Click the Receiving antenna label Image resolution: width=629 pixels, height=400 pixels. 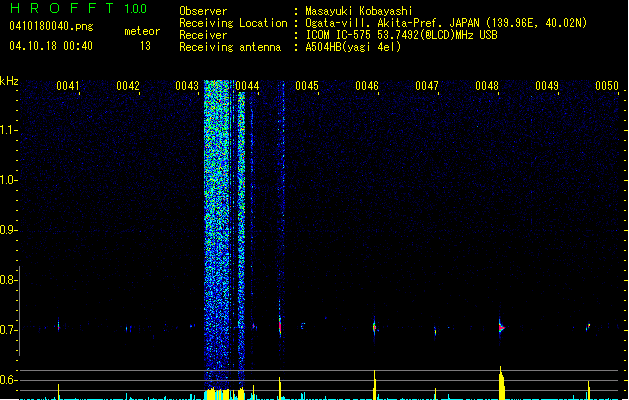coord(230,47)
